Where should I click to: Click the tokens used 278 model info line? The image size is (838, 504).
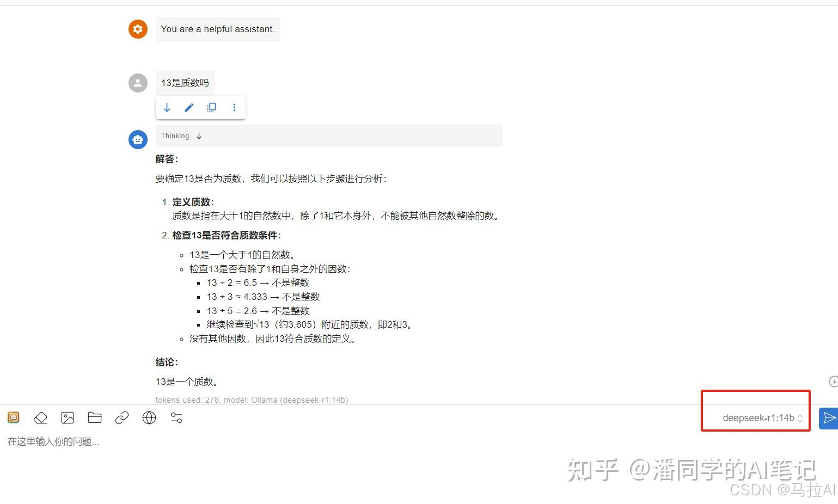(x=252, y=400)
